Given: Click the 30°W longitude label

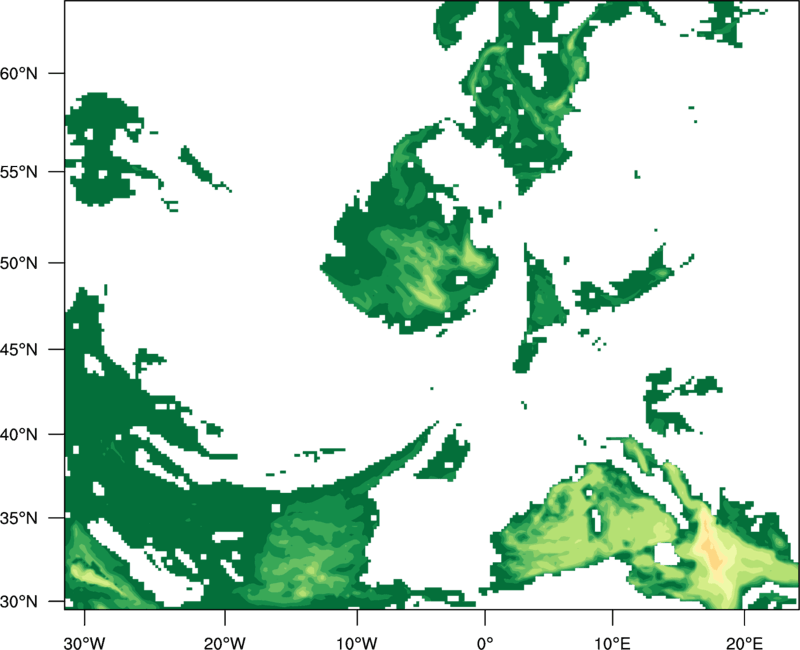Looking at the screenshot, I should click(x=85, y=643).
